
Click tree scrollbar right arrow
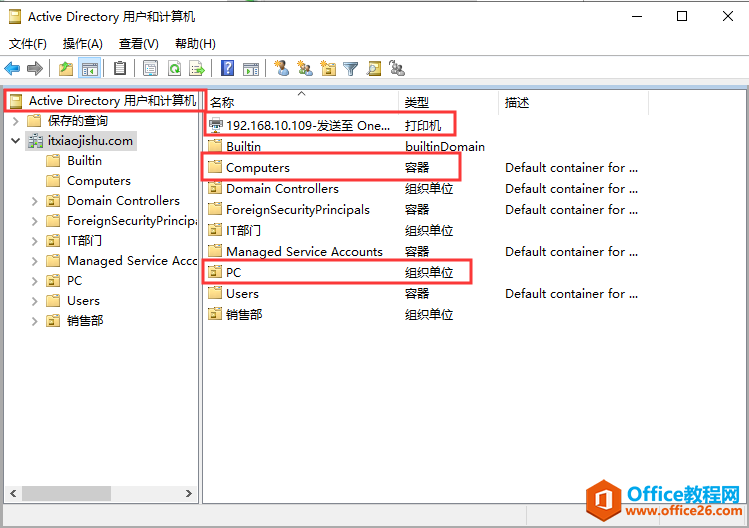[189, 494]
